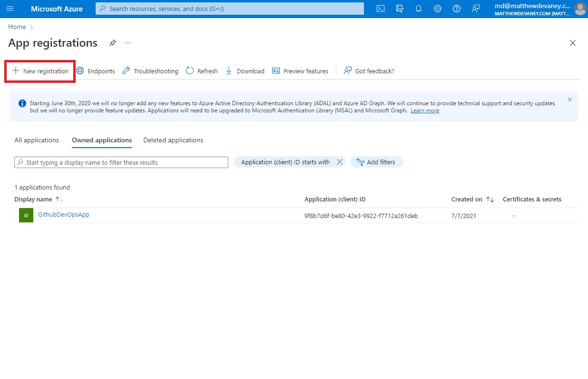
Task: Open the help pane
Action: pyautogui.click(x=456, y=9)
